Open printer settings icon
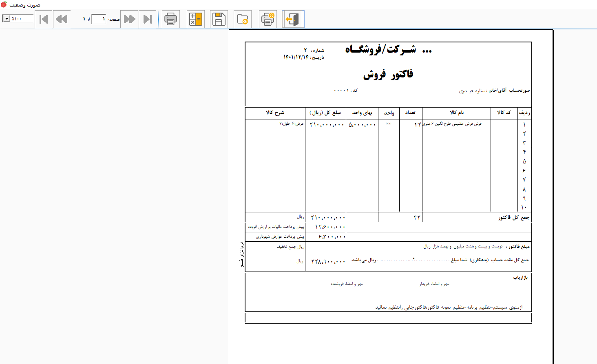The image size is (597, 364). (x=268, y=19)
